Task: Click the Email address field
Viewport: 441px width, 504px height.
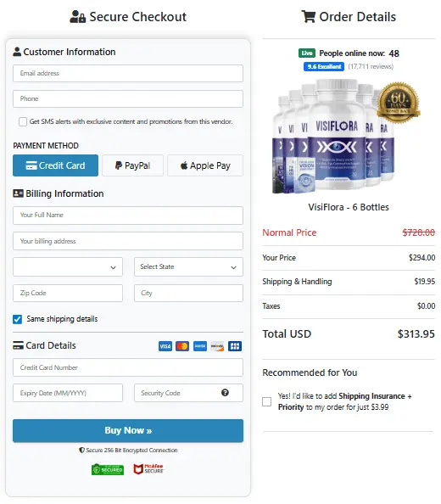Action: click(128, 73)
